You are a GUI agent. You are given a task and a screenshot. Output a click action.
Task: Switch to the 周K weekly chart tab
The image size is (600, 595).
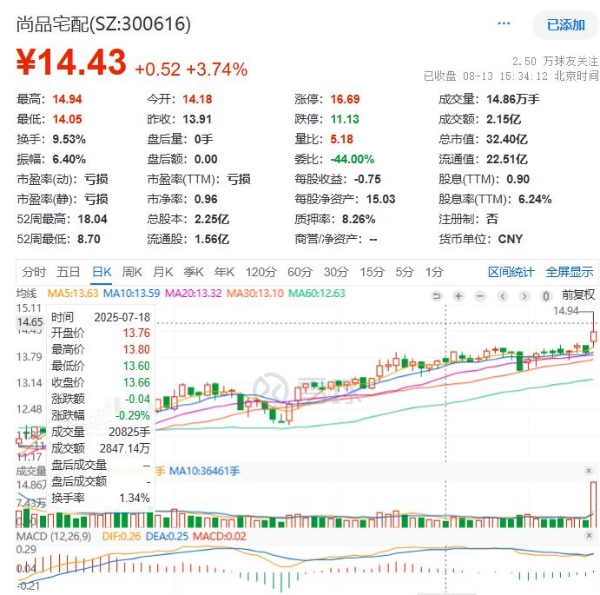click(x=132, y=272)
